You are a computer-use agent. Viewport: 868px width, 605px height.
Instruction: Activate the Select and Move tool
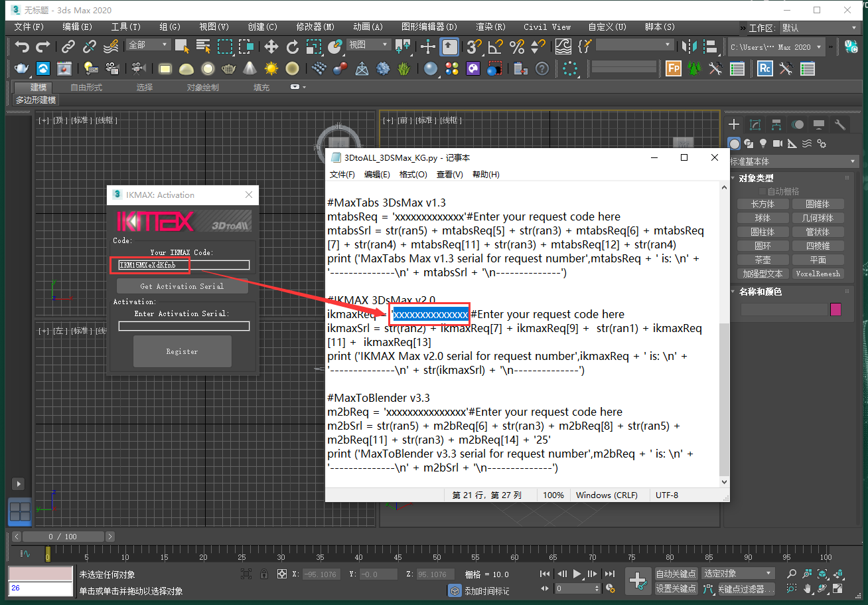[x=271, y=46]
